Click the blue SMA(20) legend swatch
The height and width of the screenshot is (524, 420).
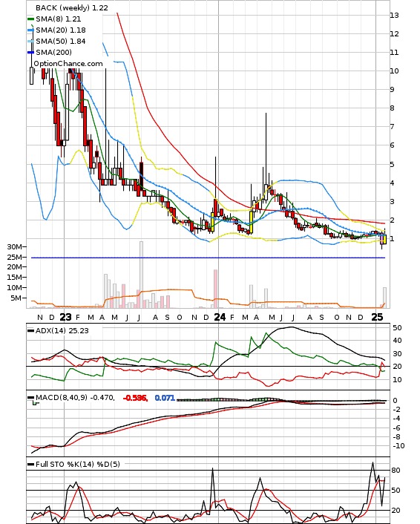(30, 30)
